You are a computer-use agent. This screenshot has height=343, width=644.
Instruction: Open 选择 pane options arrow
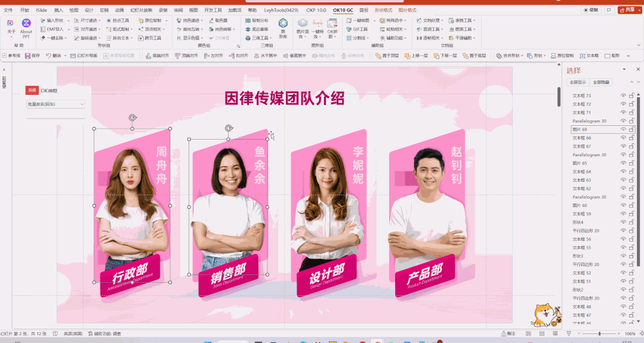click(x=624, y=70)
